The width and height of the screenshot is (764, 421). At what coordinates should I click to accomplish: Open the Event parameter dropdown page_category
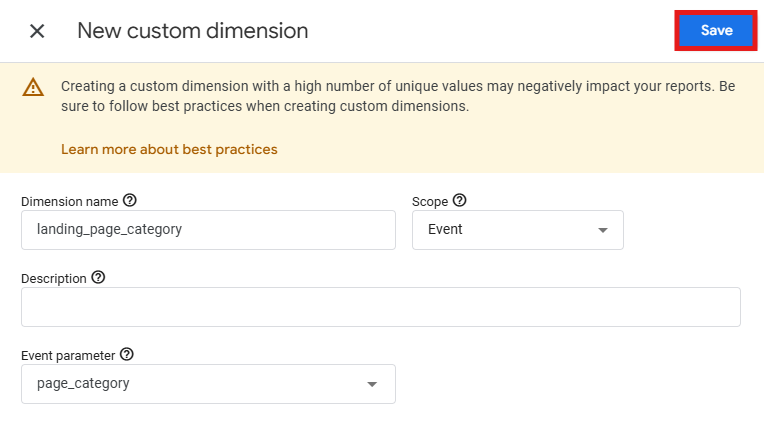pos(209,384)
